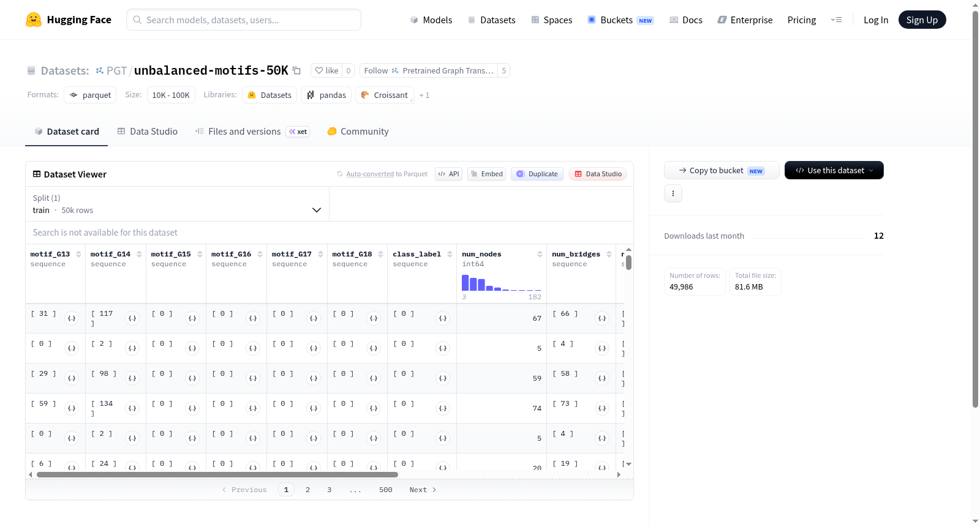Follow Pretrained Graph Transformers organization

(429, 70)
